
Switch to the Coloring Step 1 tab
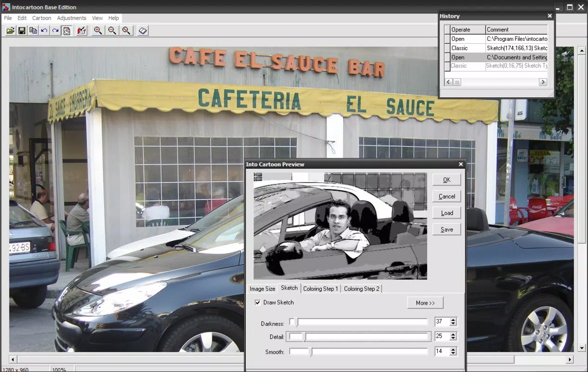(321, 289)
